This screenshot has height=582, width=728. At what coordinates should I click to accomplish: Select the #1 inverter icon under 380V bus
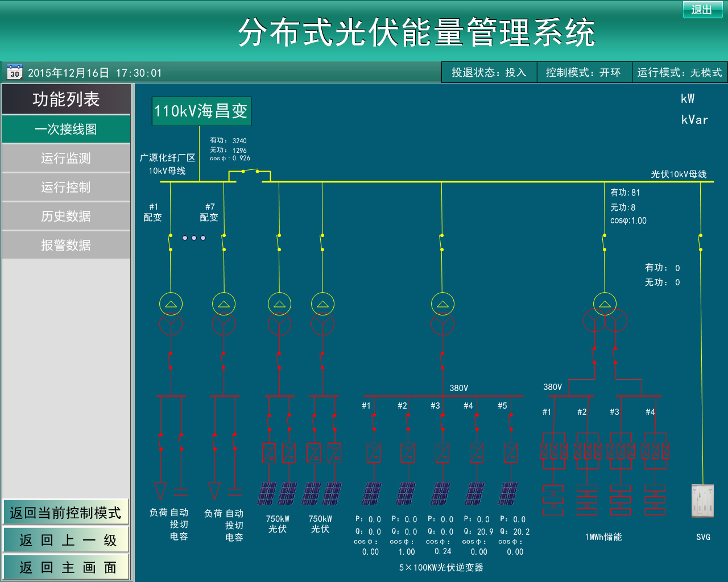point(374,453)
